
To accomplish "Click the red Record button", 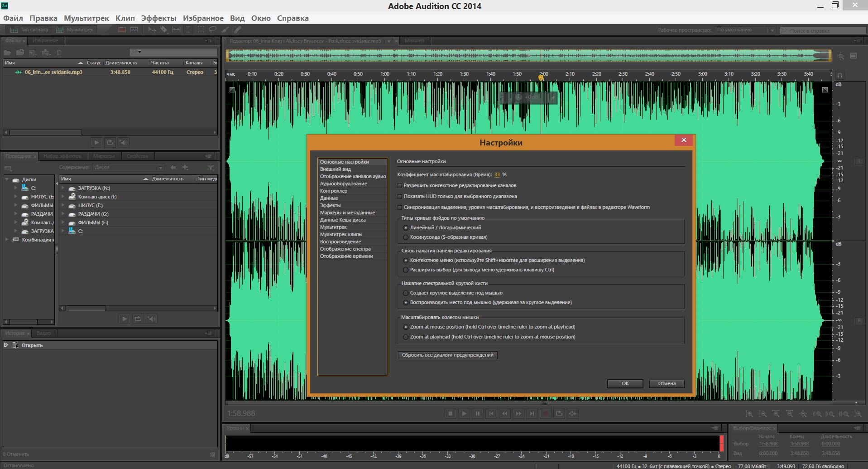I will [546, 413].
